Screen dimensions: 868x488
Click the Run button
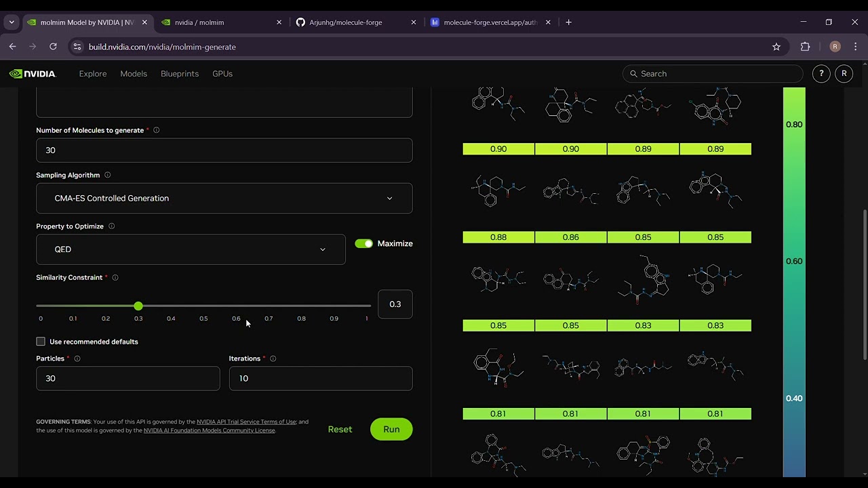click(x=391, y=429)
